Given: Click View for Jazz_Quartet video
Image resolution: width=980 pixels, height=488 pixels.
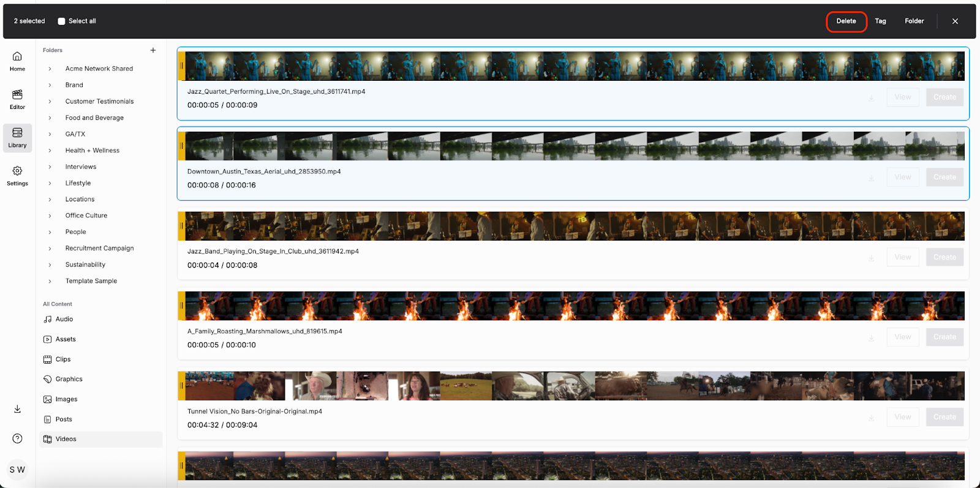Looking at the screenshot, I should (x=903, y=97).
